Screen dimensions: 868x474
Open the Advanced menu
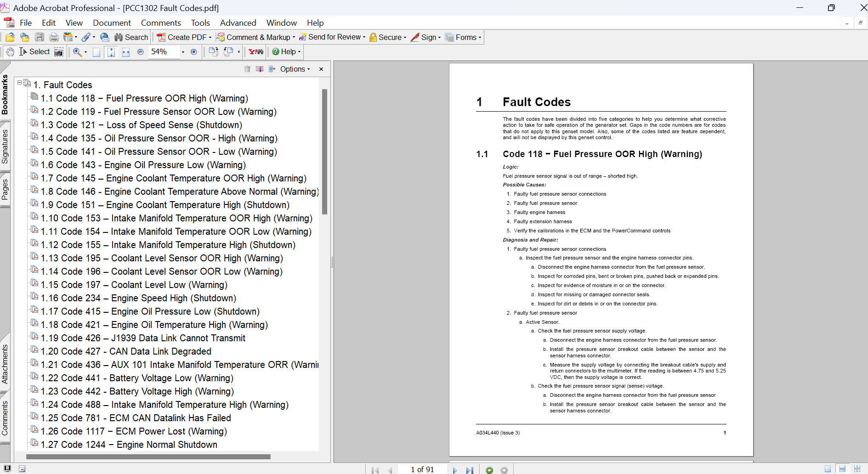[x=238, y=23]
